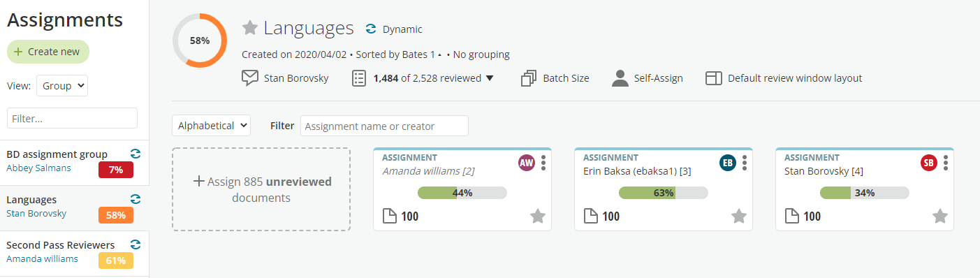
Task: Click the Self-Assign person icon
Action: [620, 78]
